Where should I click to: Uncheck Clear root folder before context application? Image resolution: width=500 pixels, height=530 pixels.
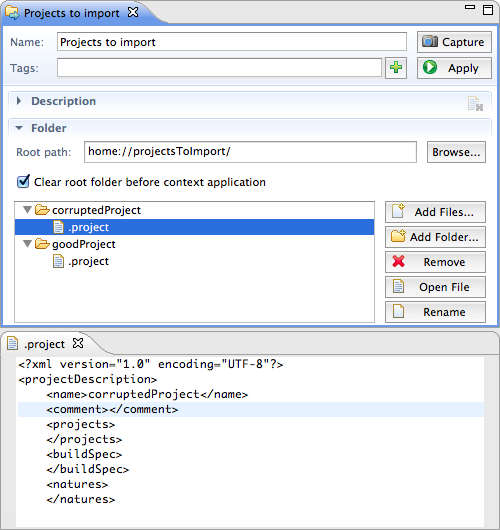[23, 182]
